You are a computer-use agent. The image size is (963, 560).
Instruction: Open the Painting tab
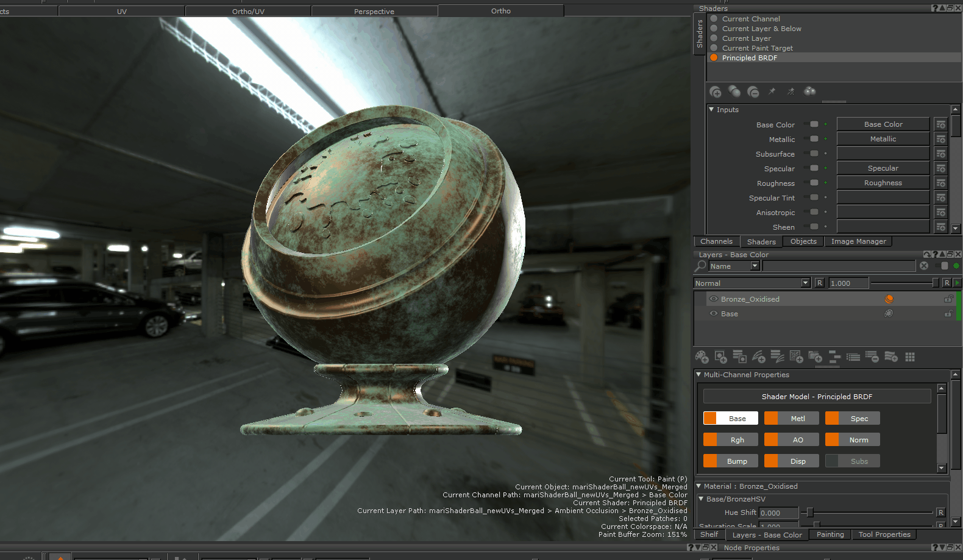[x=830, y=534]
